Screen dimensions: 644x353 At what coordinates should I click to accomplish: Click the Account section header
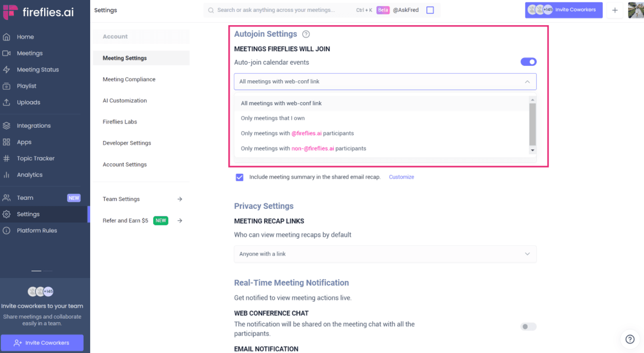coord(141,37)
